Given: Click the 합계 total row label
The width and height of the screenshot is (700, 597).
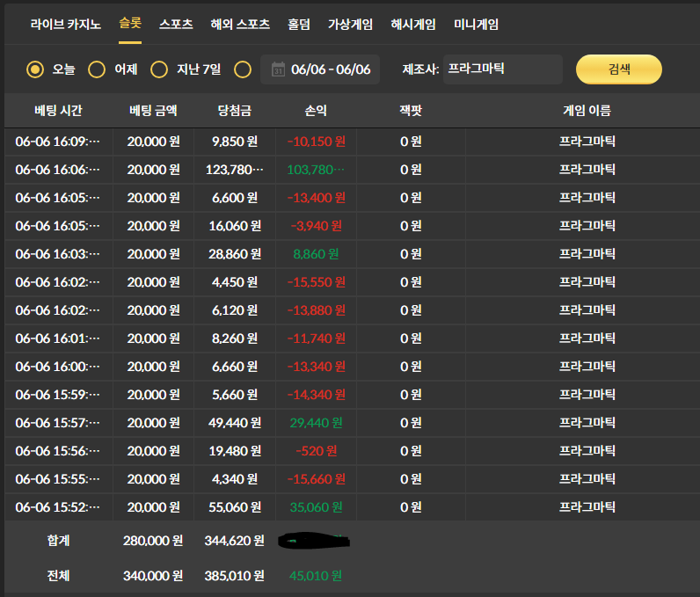Looking at the screenshot, I should [x=59, y=541].
